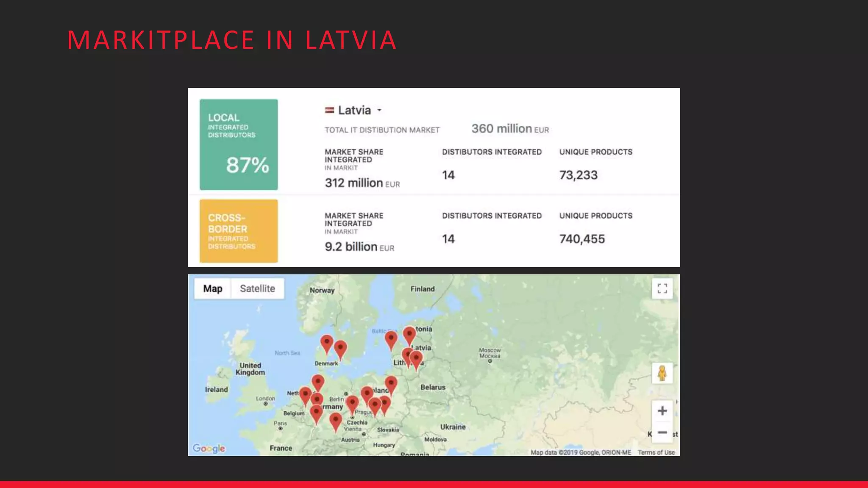868x488 pixels.
Task: Open the Terms of Use link
Action: 656,452
